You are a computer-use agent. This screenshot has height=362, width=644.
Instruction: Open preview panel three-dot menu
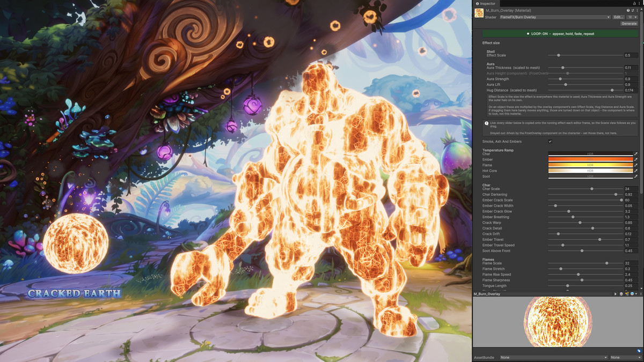coord(641,294)
